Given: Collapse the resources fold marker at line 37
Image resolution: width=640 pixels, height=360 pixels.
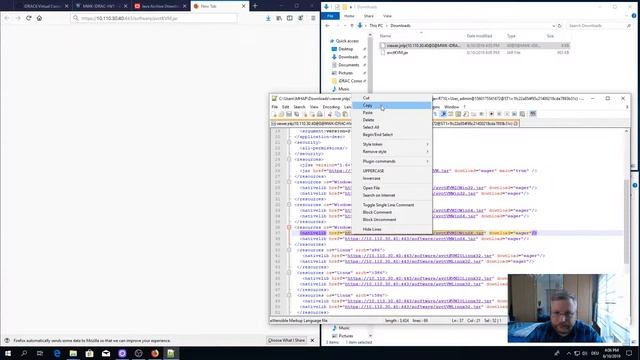Looking at the screenshot, I should 289,227.
